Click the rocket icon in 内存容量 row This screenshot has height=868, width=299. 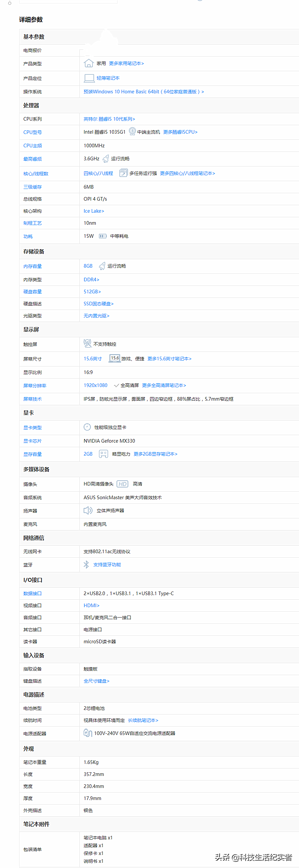tap(102, 266)
